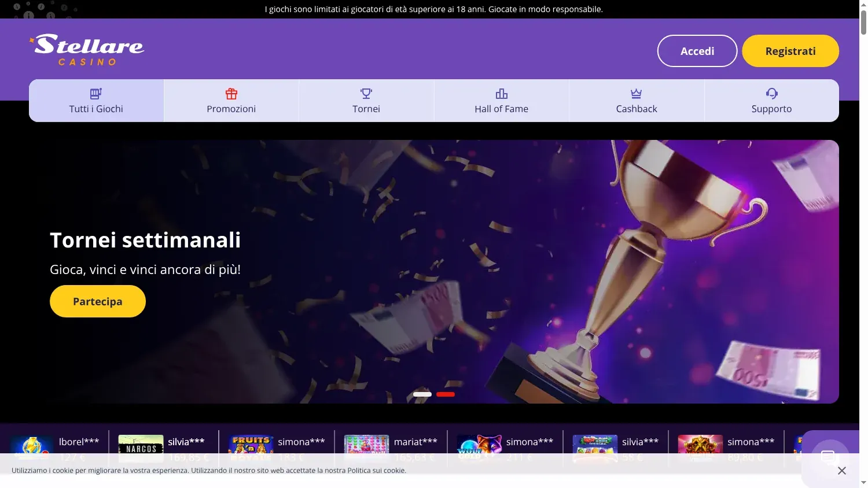This screenshot has height=488, width=868.
Task: Select the Hall of Fame podium icon
Action: click(502, 94)
